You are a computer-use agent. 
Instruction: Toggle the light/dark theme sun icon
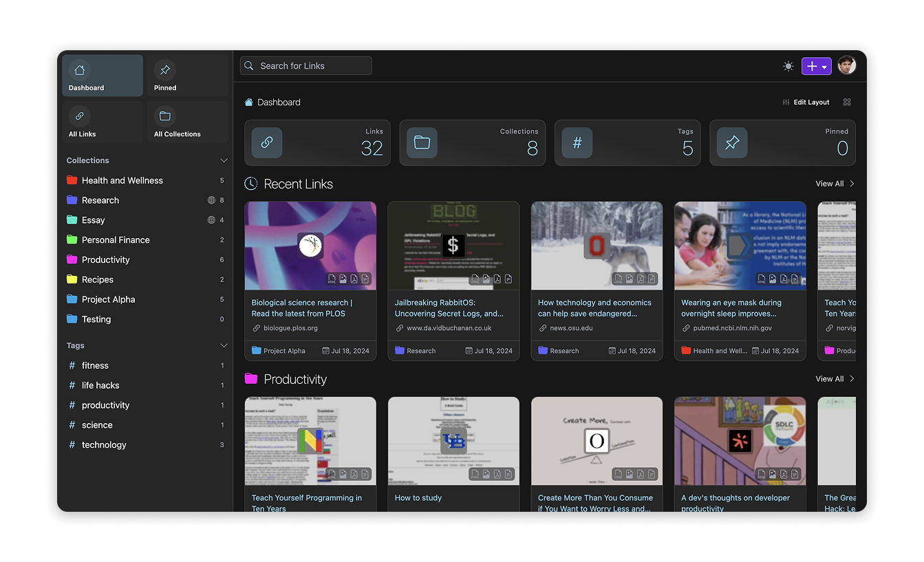pyautogui.click(x=788, y=66)
